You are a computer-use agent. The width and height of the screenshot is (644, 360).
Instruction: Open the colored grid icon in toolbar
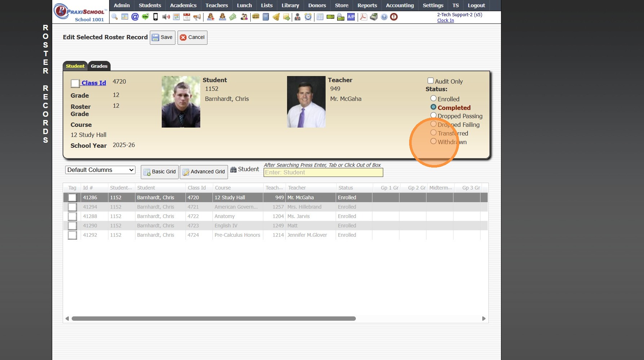pyautogui.click(x=125, y=17)
